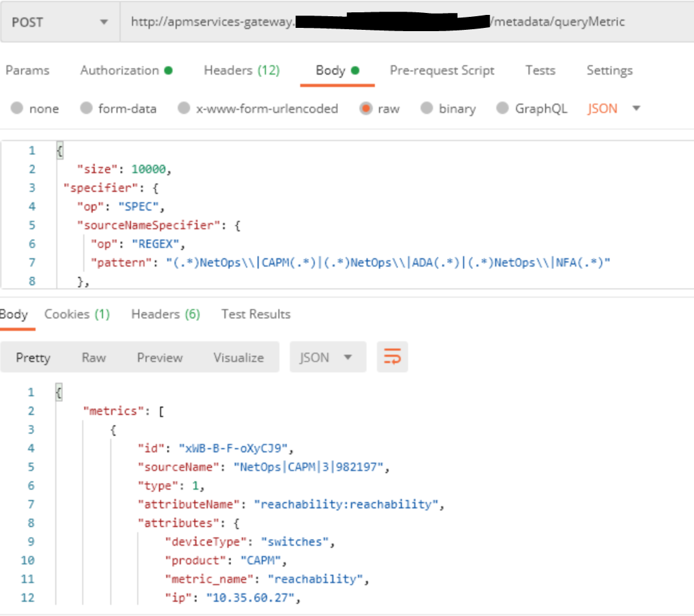Image resolution: width=694 pixels, height=616 pixels.
Task: Open the Params tab
Action: (x=27, y=71)
